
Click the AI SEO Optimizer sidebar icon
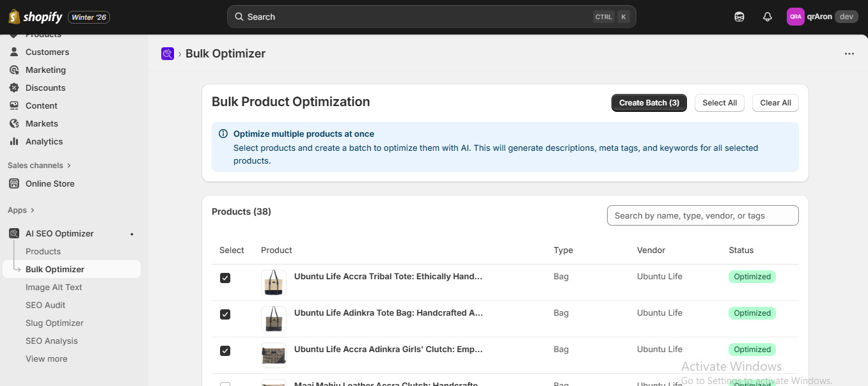tap(14, 233)
